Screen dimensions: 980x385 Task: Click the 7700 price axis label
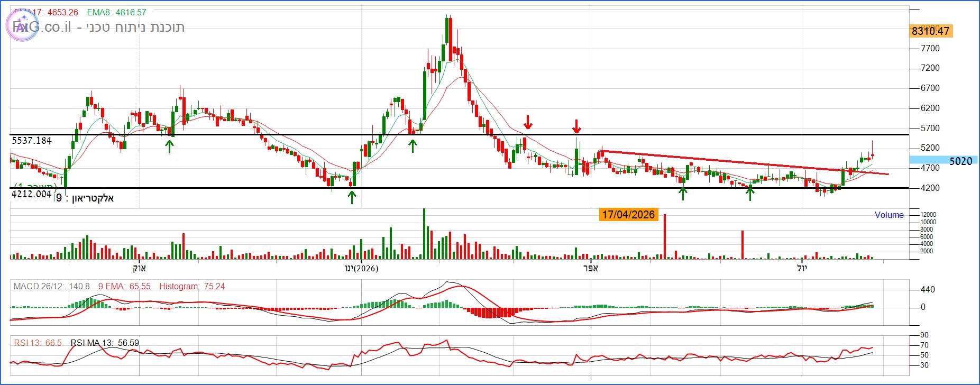pyautogui.click(x=930, y=49)
